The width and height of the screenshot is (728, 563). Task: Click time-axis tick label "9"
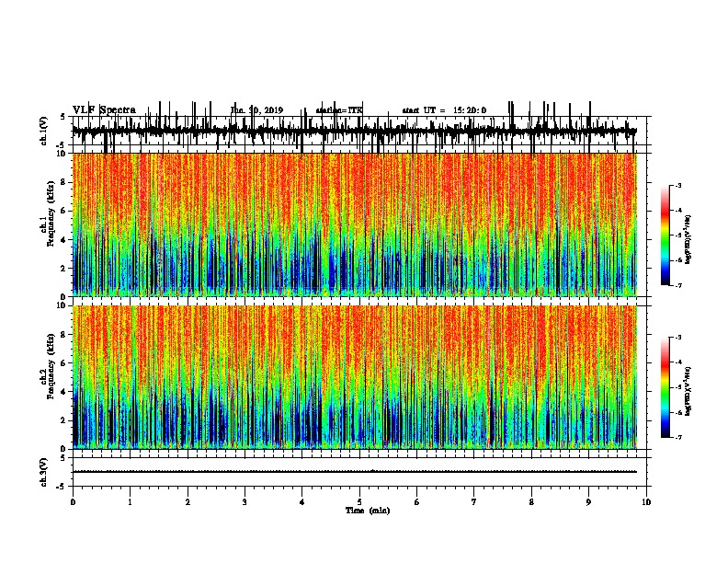pyautogui.click(x=588, y=502)
